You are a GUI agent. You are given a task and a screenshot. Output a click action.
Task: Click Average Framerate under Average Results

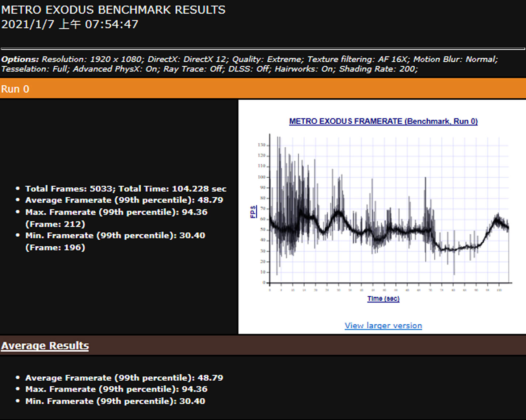click(x=124, y=378)
